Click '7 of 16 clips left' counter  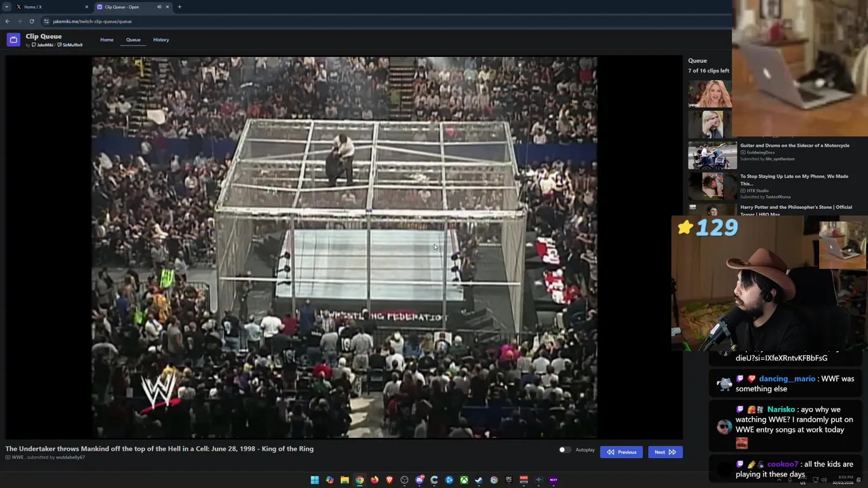[x=709, y=70]
